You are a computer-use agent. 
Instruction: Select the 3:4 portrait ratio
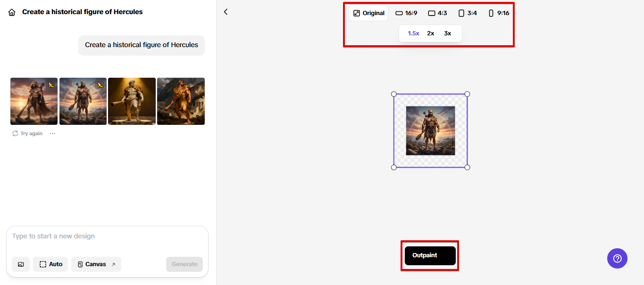468,13
